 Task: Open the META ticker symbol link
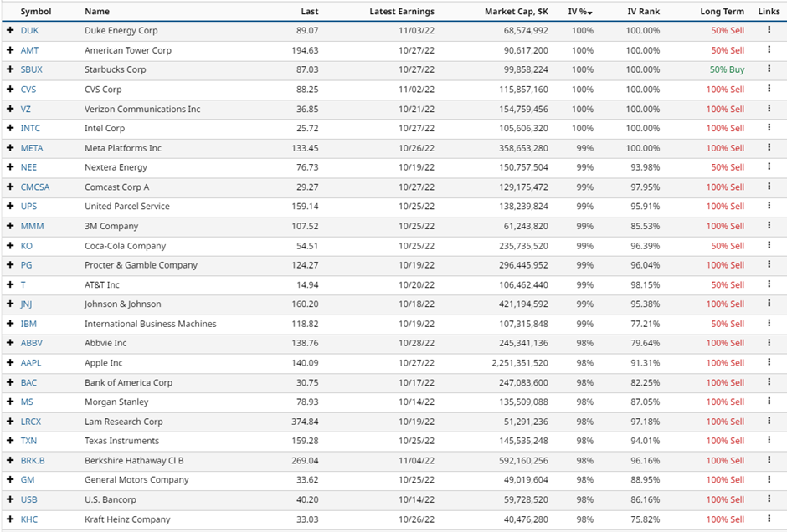click(x=32, y=148)
